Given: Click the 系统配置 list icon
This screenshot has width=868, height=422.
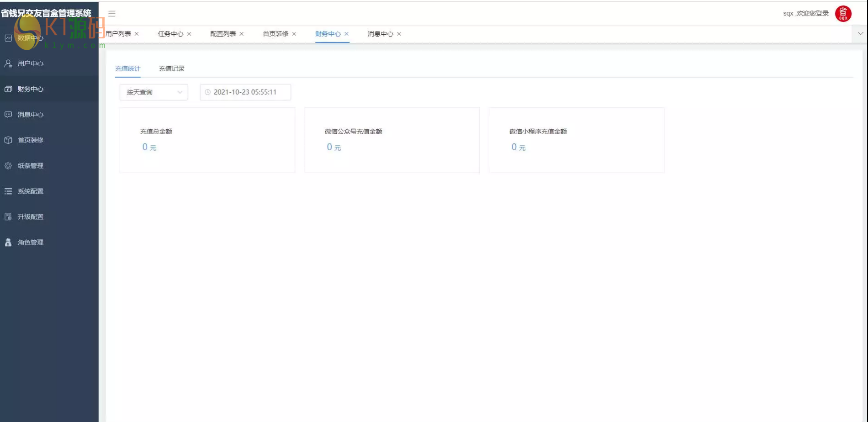Looking at the screenshot, I should tap(8, 191).
